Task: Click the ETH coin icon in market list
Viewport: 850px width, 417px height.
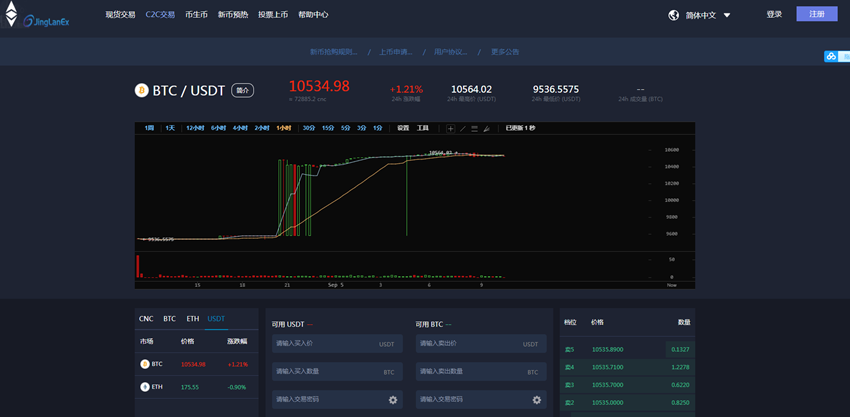Action: click(145, 386)
